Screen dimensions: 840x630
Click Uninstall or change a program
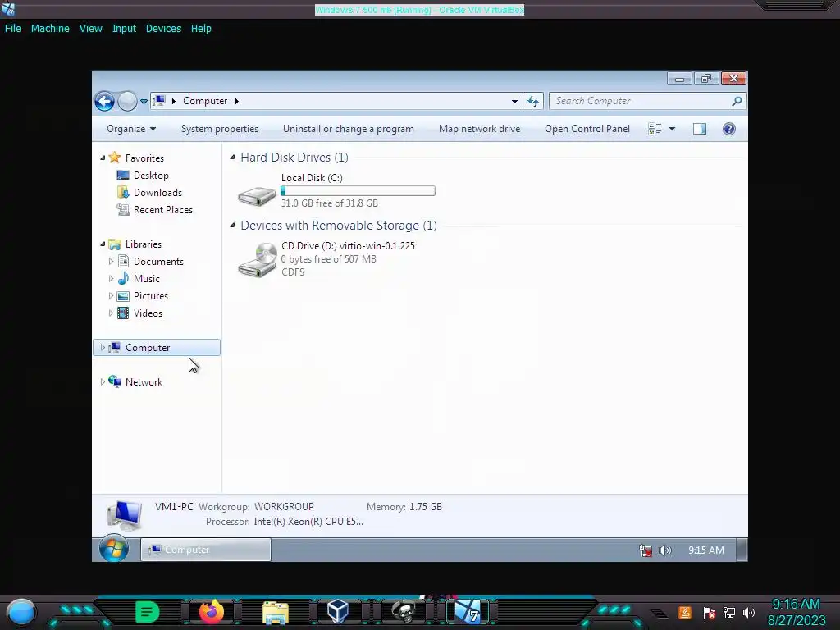pos(348,129)
